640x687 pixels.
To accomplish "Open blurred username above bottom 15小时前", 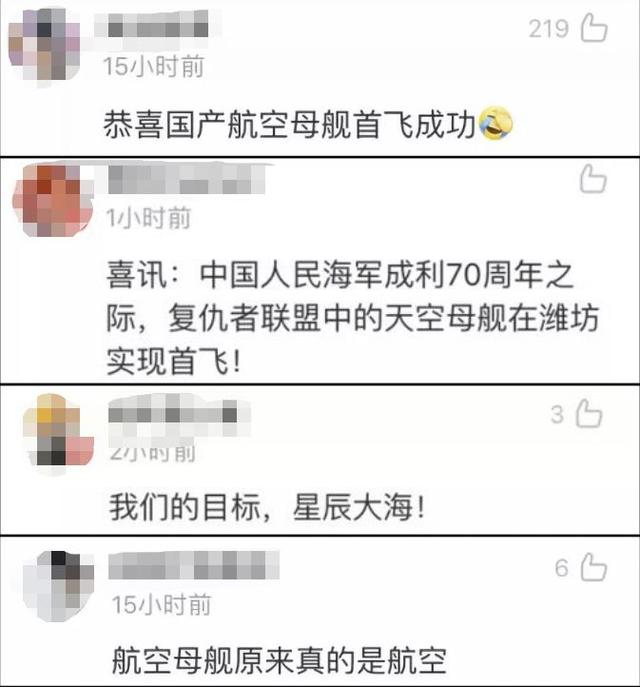I will pyautogui.click(x=194, y=566).
